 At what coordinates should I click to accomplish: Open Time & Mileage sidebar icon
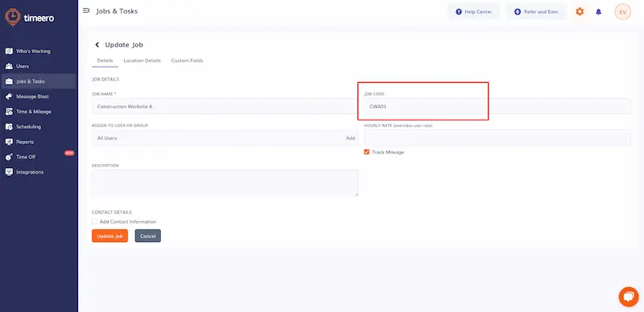coord(9,112)
